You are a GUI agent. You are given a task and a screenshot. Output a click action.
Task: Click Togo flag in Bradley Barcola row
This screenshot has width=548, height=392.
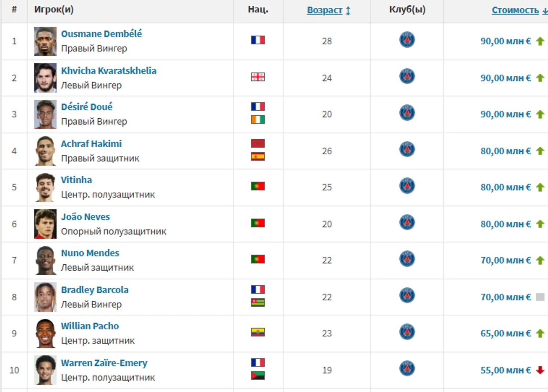point(258,303)
